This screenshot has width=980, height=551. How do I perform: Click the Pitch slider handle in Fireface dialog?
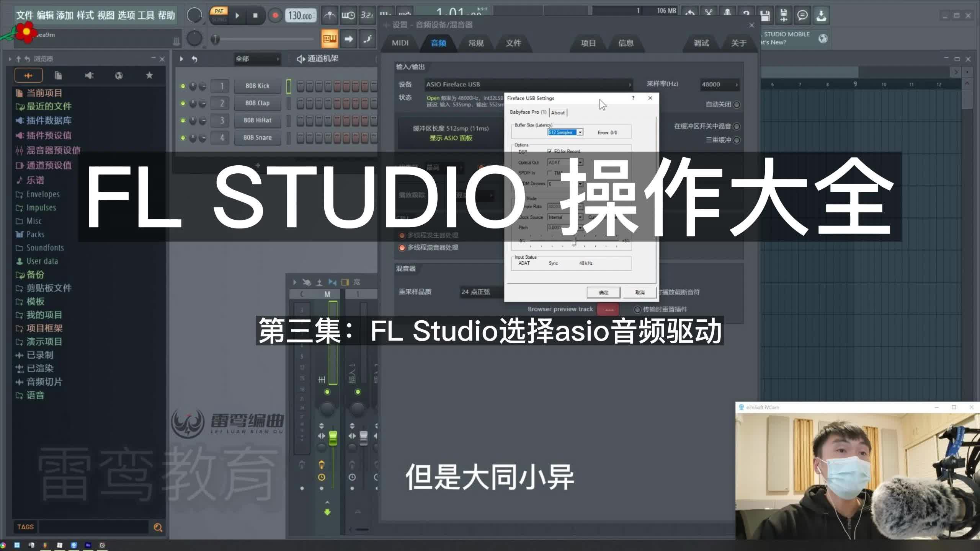click(x=574, y=241)
